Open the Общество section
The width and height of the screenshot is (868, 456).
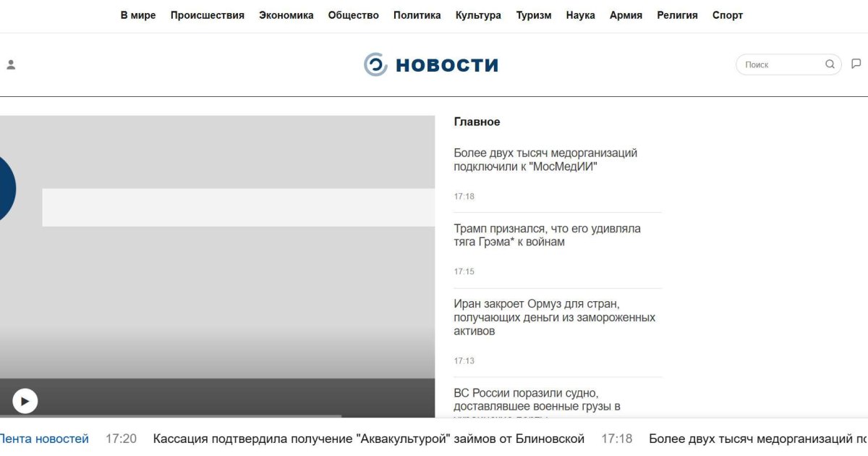click(354, 15)
